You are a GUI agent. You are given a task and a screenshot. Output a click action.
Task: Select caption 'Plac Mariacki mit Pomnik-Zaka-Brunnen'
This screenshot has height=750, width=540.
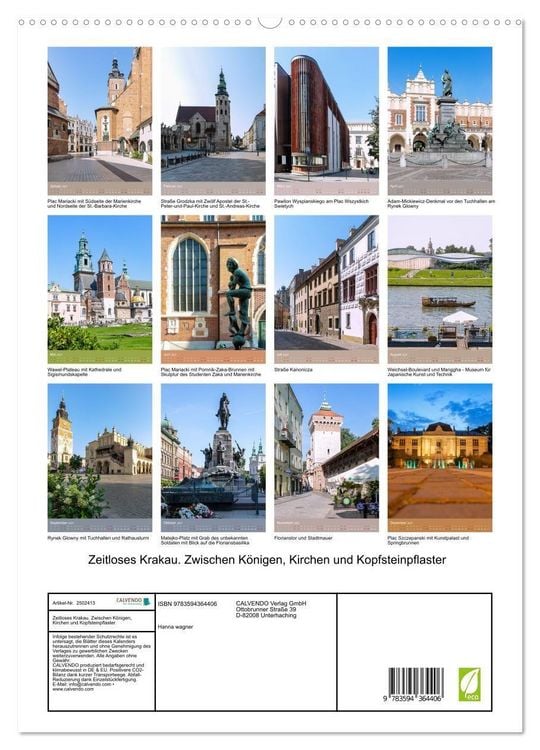point(211,372)
